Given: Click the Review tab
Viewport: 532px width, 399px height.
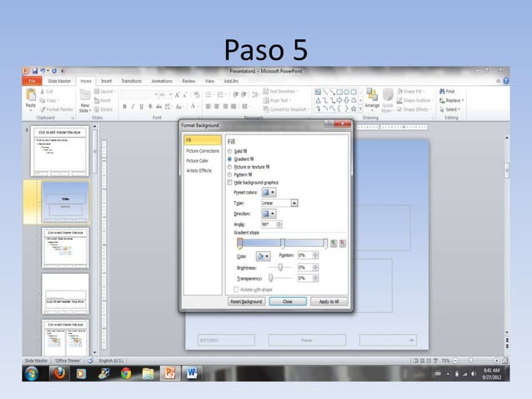Looking at the screenshot, I should pyautogui.click(x=188, y=81).
